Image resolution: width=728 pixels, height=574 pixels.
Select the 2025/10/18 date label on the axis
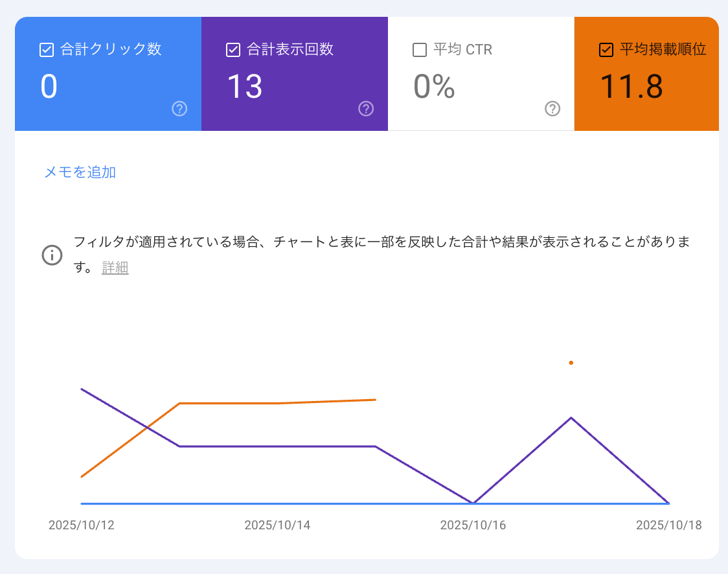668,525
